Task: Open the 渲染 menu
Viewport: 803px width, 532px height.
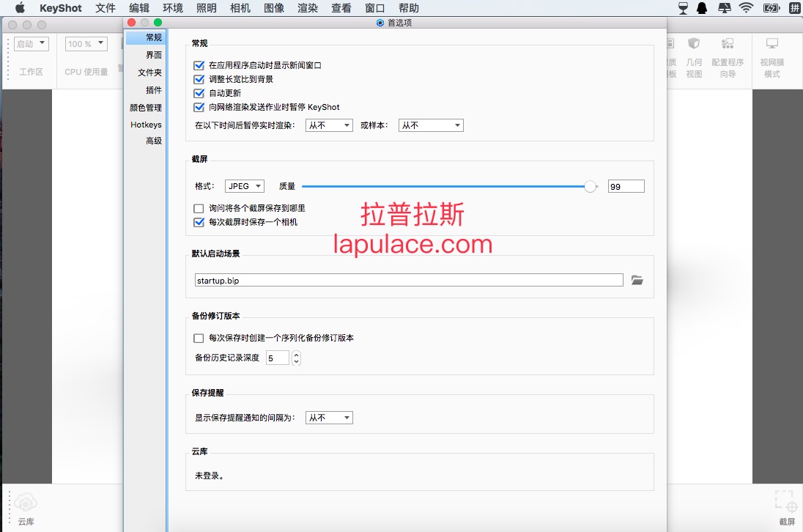Action: tap(308, 8)
